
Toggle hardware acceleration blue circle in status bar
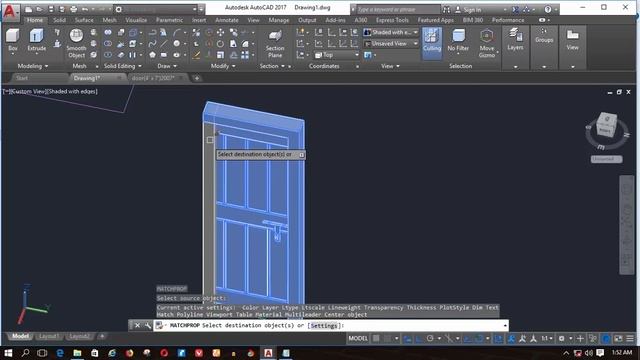[606, 338]
